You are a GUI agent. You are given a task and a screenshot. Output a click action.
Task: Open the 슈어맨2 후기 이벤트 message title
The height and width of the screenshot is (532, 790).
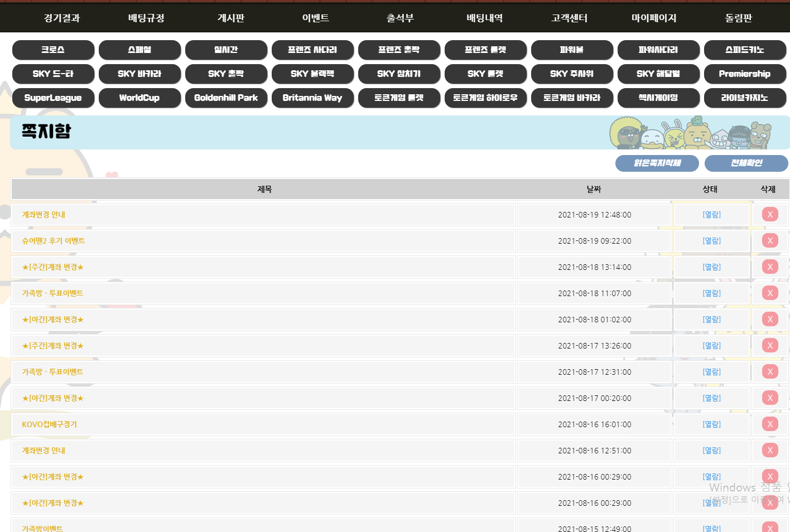(x=54, y=241)
